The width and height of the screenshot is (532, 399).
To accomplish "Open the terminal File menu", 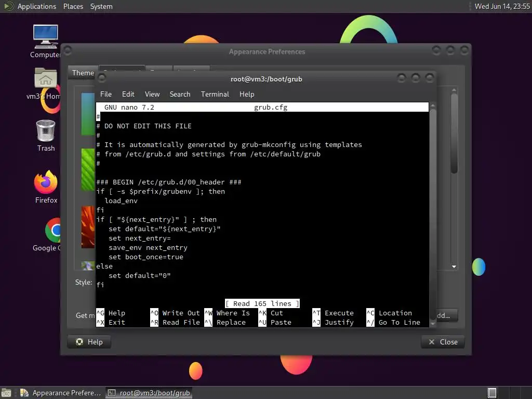I will click(x=106, y=94).
